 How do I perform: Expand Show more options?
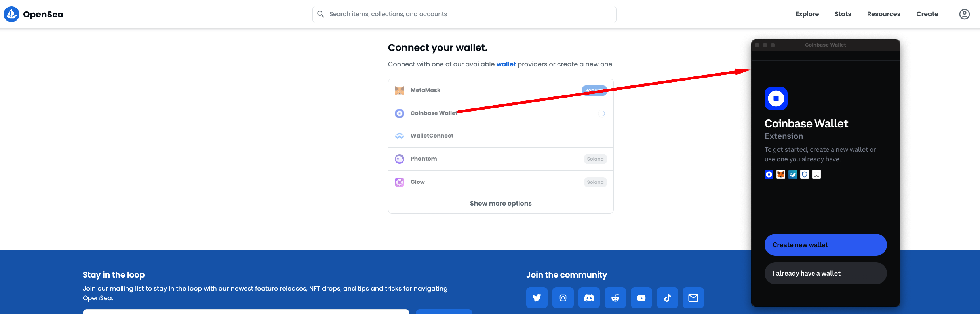pos(500,204)
